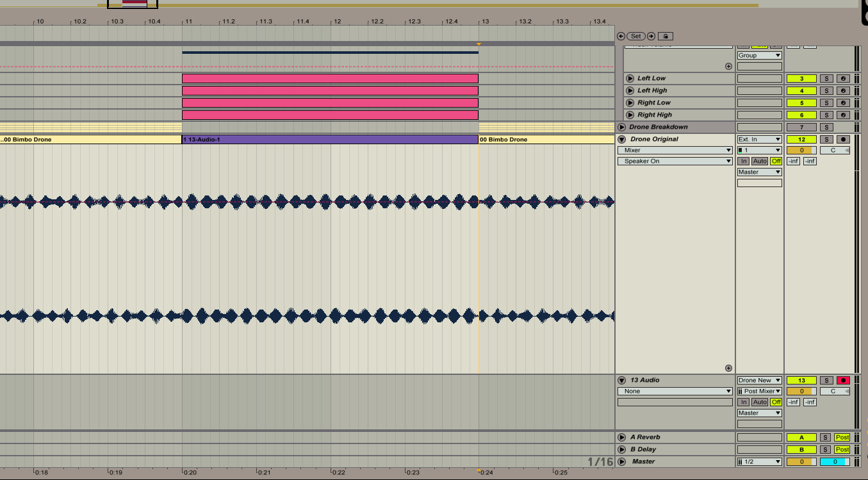Select the purple 13-Audio-1 clip
The image size is (868, 480).
(330, 140)
